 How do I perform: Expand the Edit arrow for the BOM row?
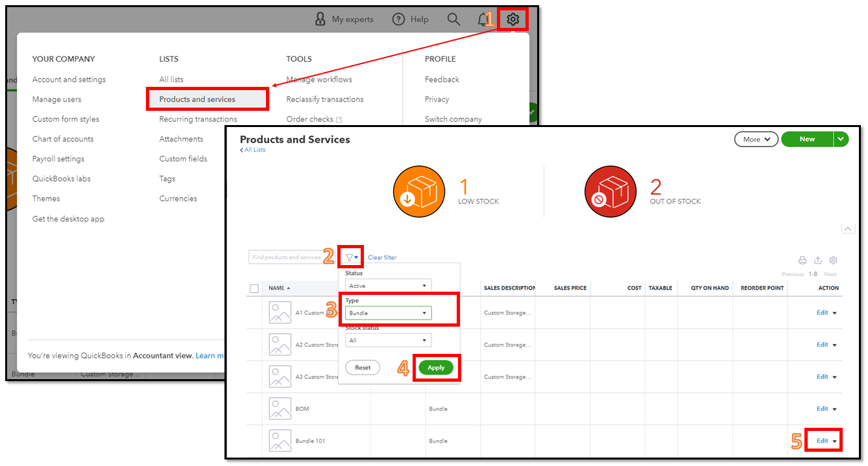click(x=834, y=409)
